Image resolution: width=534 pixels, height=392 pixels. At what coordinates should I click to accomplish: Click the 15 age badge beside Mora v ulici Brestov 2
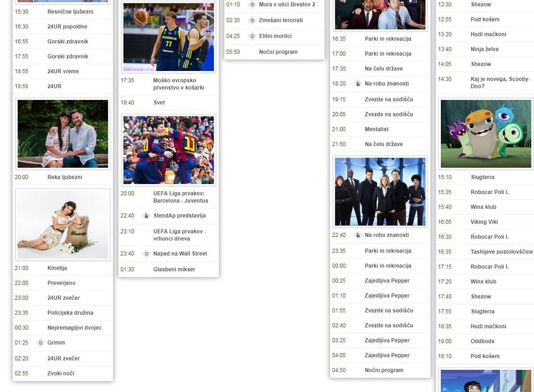coord(252,5)
